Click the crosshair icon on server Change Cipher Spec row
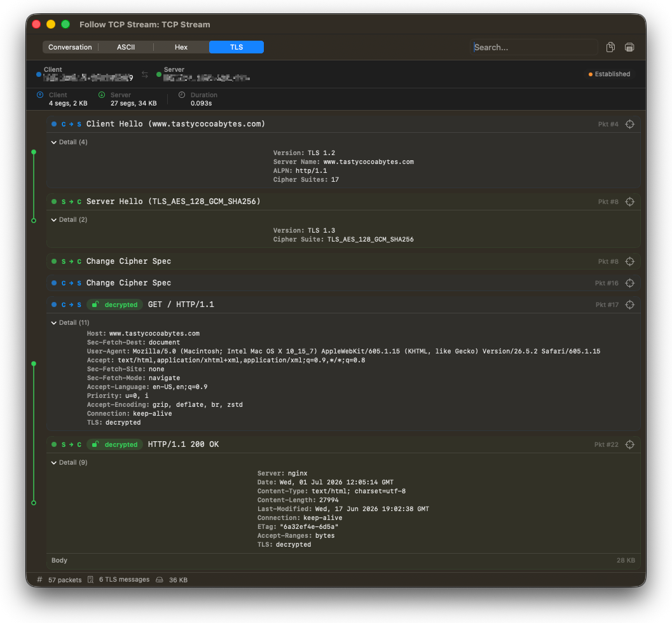 [x=629, y=261]
